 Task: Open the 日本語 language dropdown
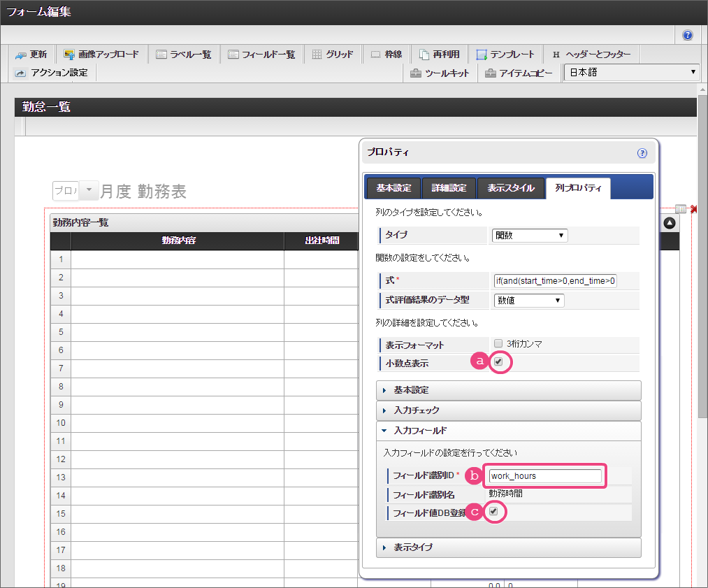coord(632,72)
